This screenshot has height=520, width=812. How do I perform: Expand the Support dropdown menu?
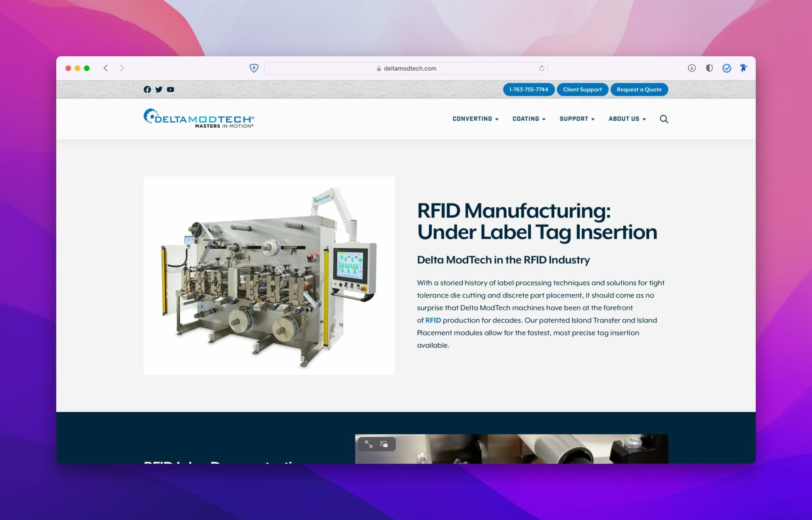[576, 119]
